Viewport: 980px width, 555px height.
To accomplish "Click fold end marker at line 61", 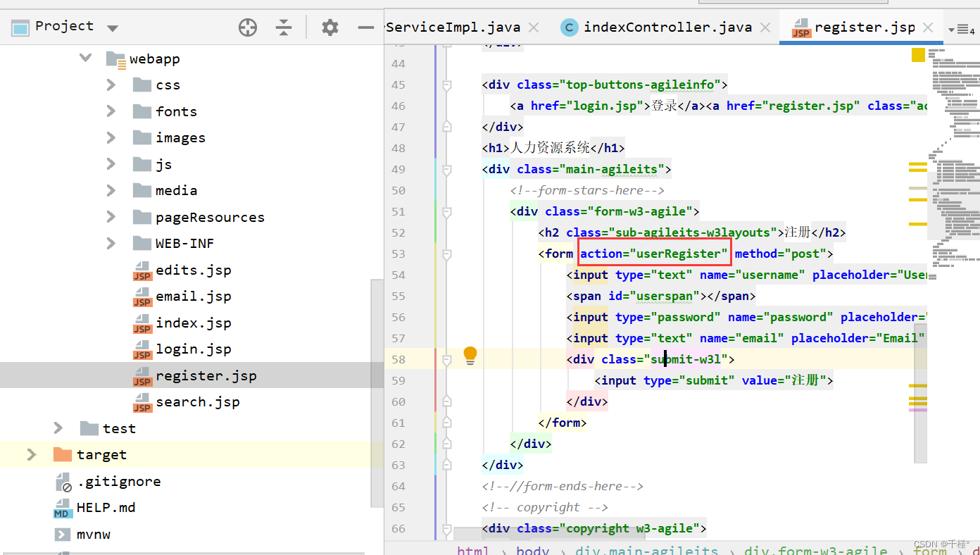I will 446,423.
